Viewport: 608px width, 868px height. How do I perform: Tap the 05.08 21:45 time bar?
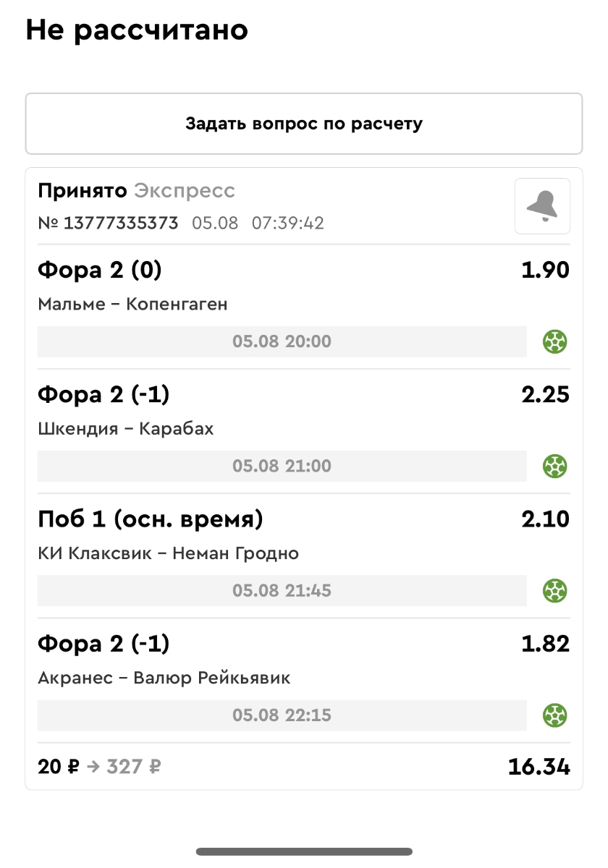click(282, 590)
